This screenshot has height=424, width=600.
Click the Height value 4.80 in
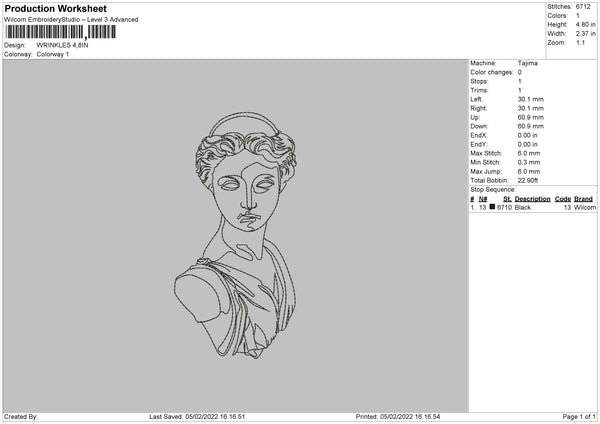tap(585, 24)
